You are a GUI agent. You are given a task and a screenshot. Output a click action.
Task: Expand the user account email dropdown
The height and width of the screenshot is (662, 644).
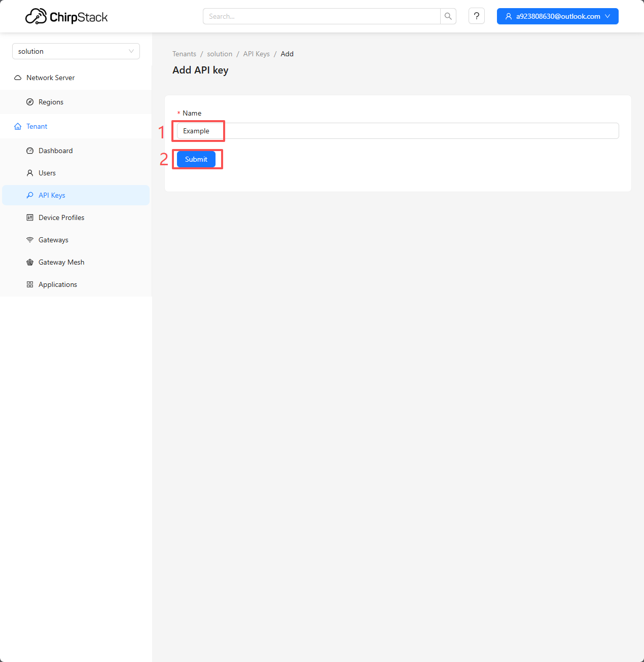point(557,16)
